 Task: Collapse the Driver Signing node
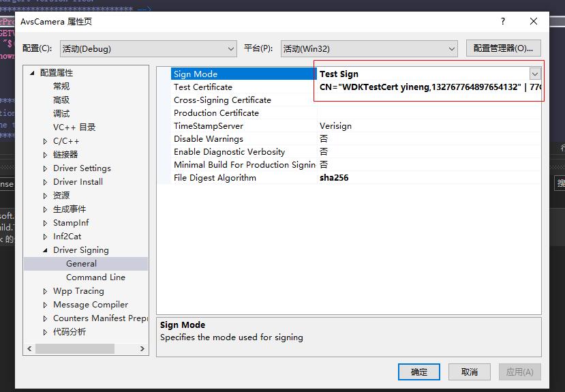(45, 250)
